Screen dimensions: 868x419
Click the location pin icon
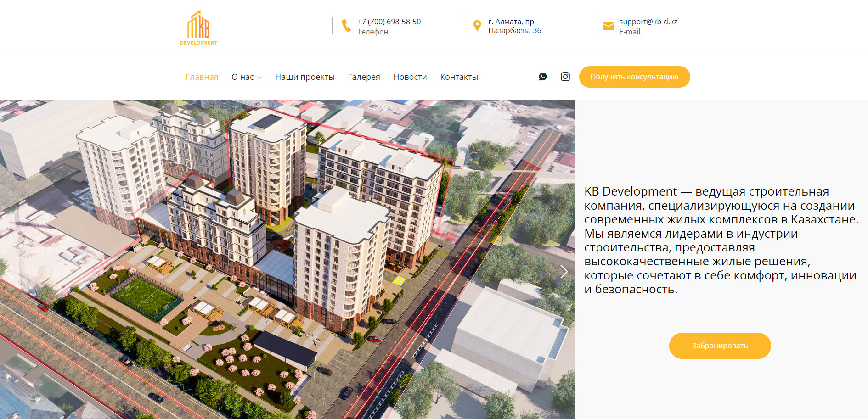coord(477,26)
